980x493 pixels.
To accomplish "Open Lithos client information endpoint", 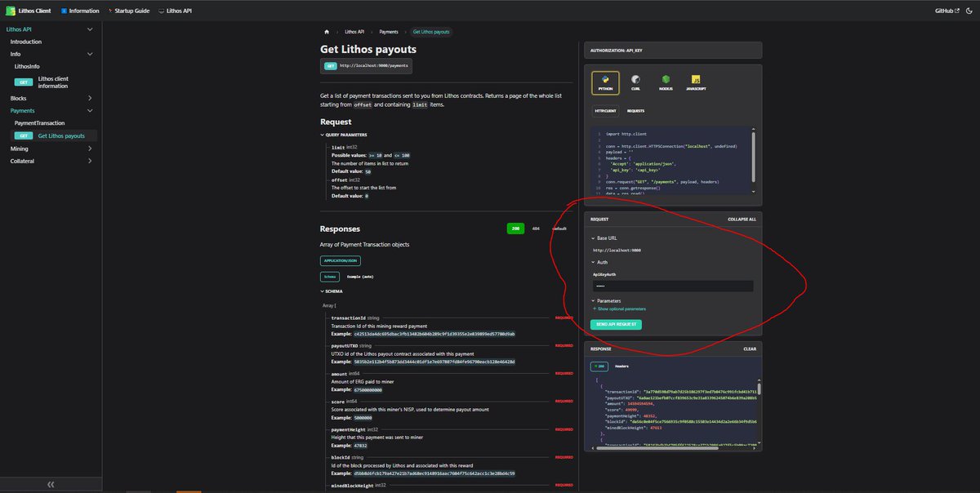I will coord(54,82).
